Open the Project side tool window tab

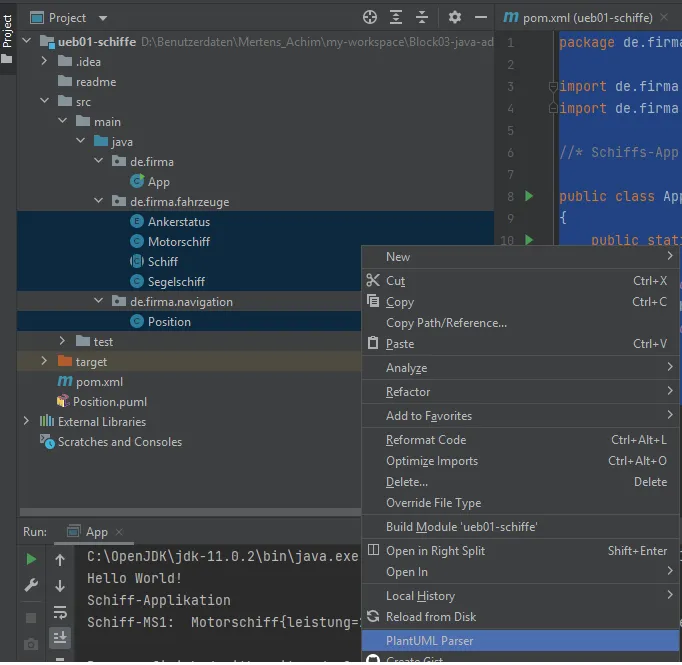coord(7,38)
